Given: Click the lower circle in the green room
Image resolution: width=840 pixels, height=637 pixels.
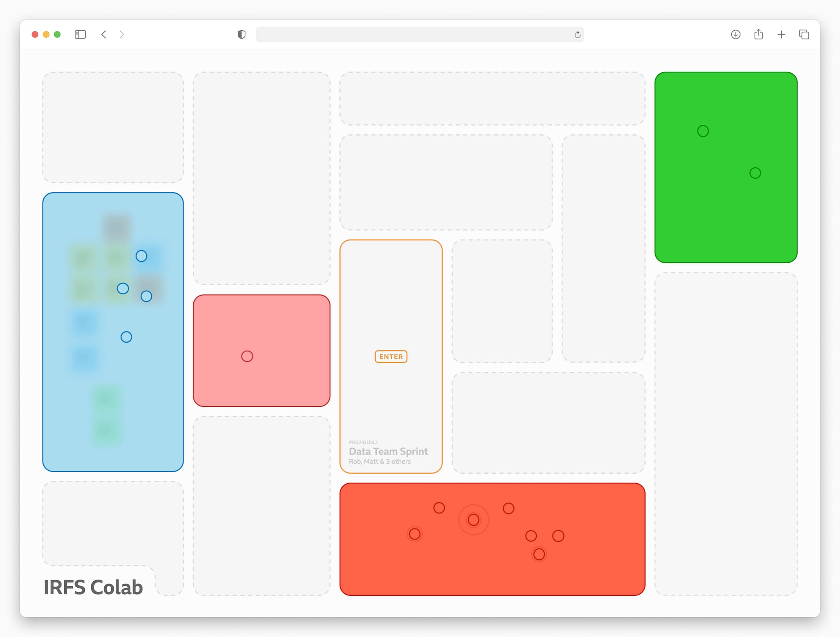Looking at the screenshot, I should pyautogui.click(x=755, y=173).
